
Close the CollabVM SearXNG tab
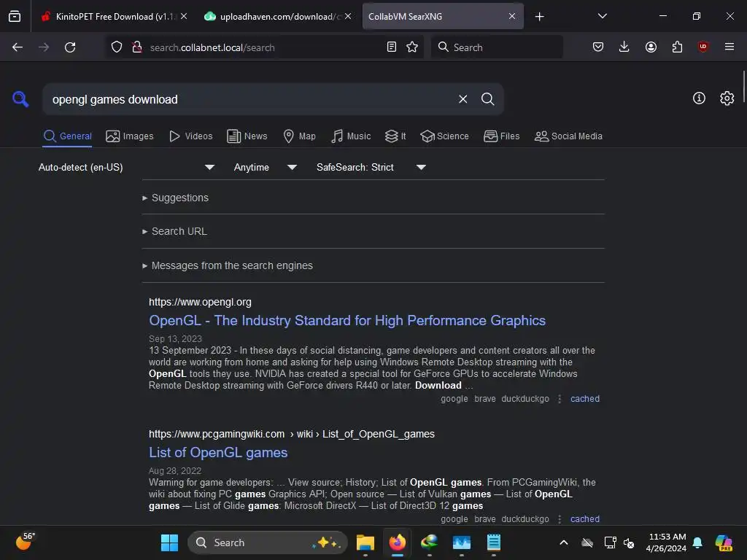(511, 16)
